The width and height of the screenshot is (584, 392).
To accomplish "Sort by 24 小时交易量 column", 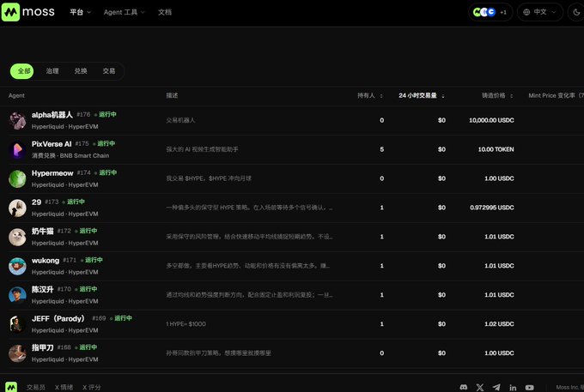I will coord(421,95).
